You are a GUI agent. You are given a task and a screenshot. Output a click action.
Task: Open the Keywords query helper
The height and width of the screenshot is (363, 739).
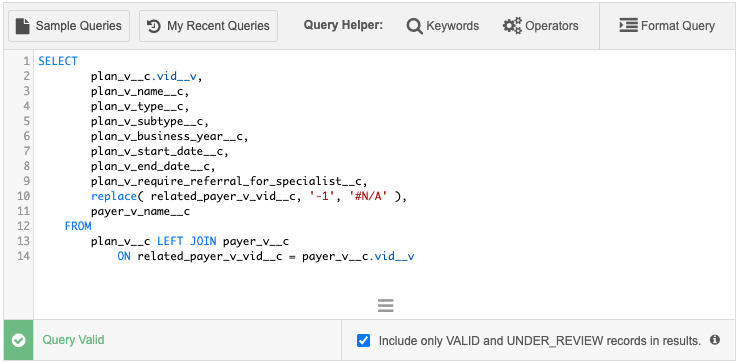tap(443, 26)
